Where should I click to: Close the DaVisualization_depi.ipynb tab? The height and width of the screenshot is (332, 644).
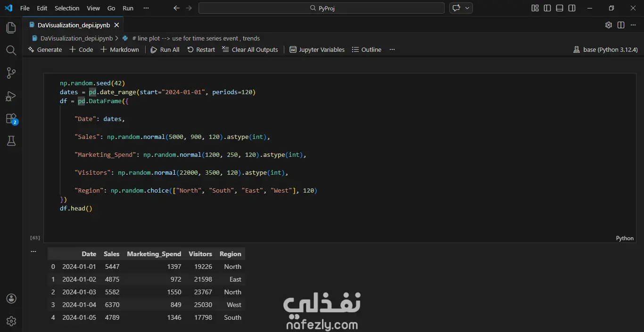coord(116,25)
